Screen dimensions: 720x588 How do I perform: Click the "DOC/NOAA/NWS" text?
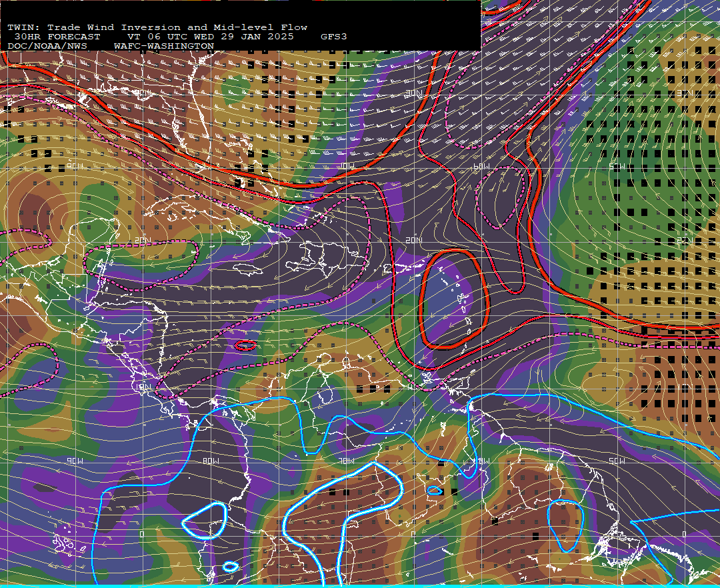pos(47,46)
